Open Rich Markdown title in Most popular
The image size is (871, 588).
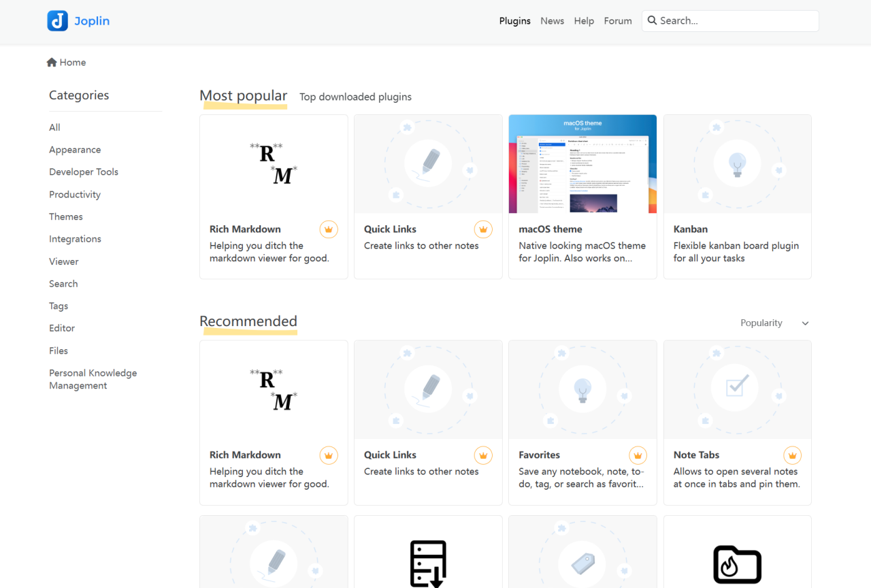245,229
